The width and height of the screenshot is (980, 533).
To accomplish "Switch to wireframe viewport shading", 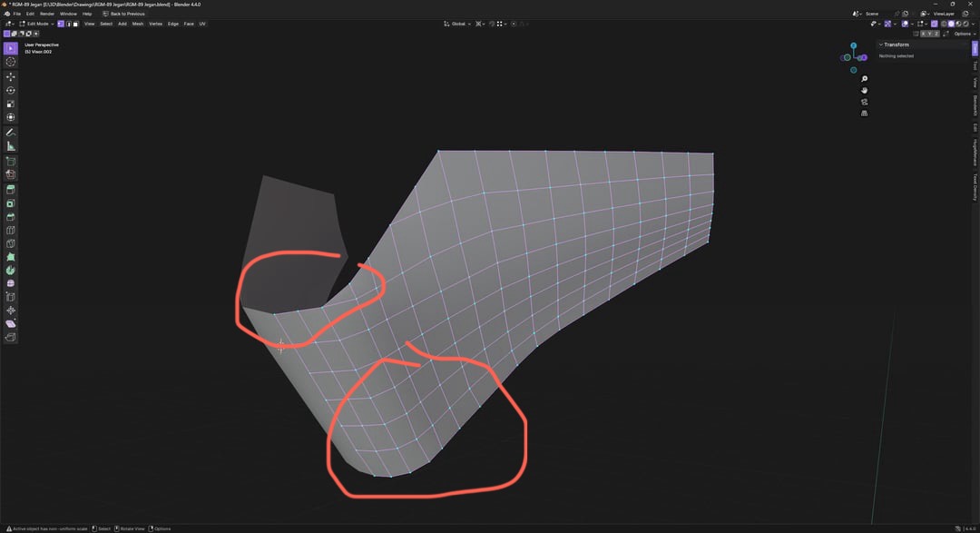I will [x=944, y=24].
